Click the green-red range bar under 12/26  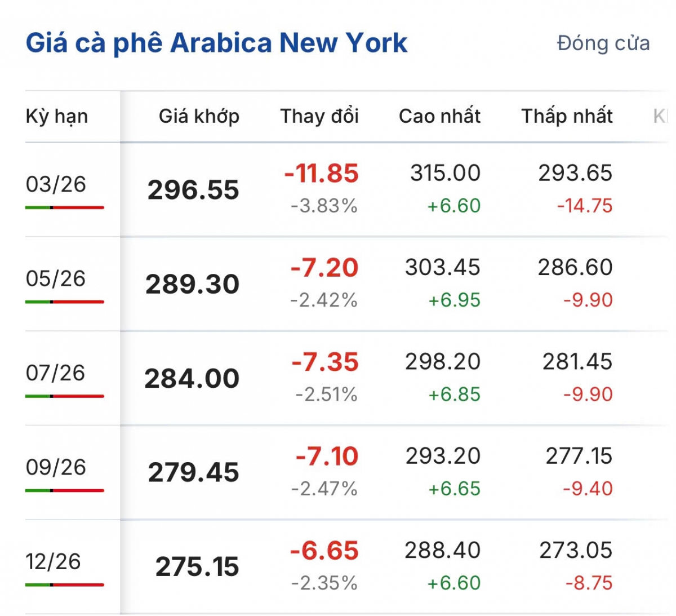(x=65, y=584)
